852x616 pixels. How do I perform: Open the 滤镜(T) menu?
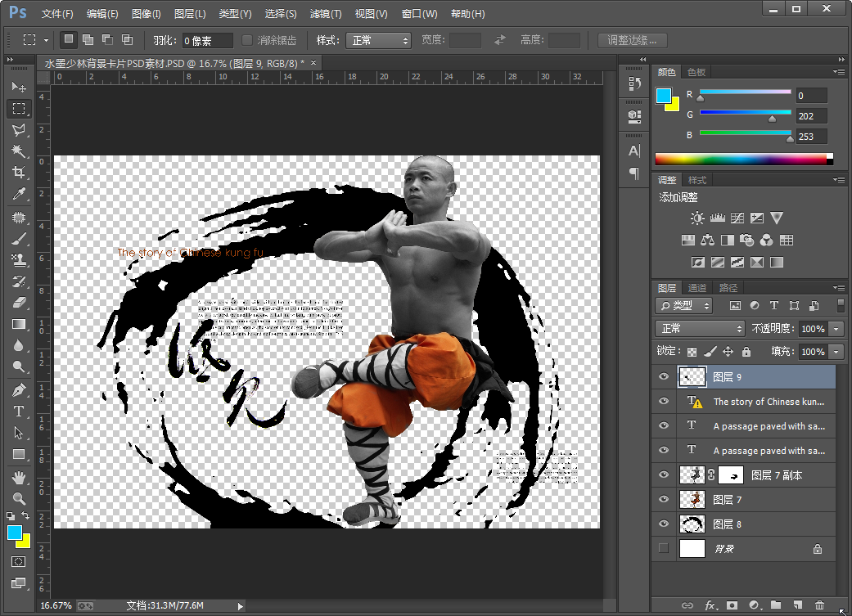[326, 14]
